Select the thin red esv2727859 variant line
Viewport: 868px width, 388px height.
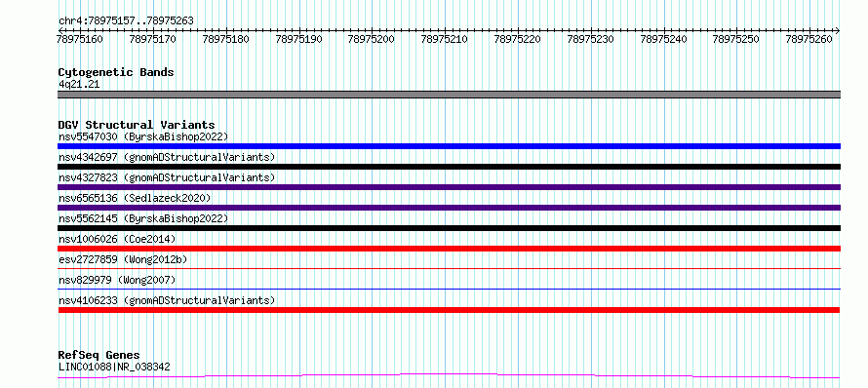point(449,268)
